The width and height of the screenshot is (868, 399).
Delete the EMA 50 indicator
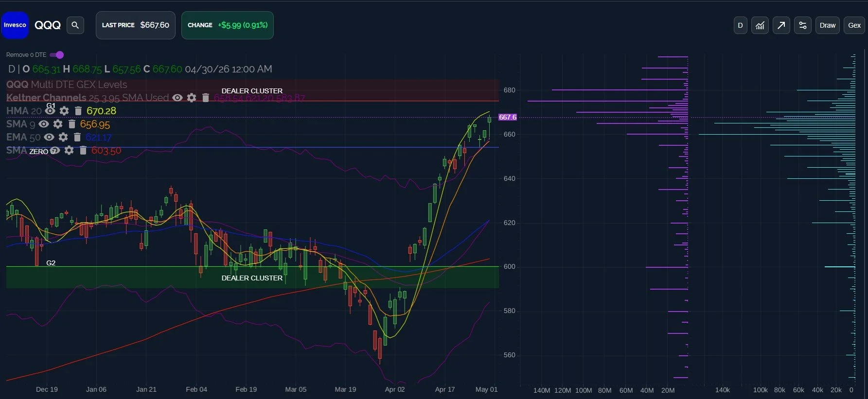coord(77,137)
